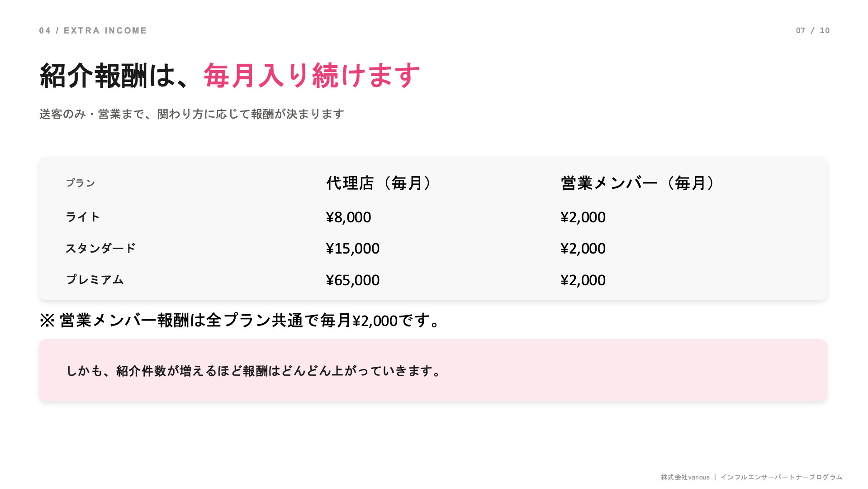Click the インフルエンサーパートナープログラム footer label
Viewport: 868px width, 489px height.
click(x=781, y=477)
